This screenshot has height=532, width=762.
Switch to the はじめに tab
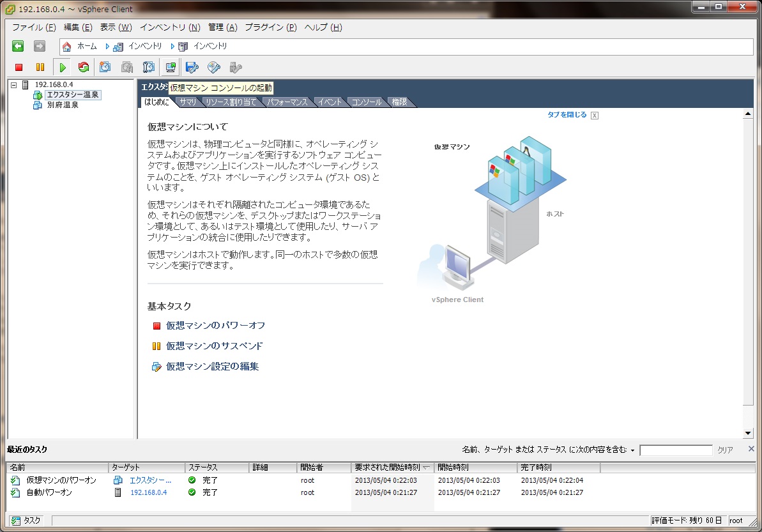point(157,102)
